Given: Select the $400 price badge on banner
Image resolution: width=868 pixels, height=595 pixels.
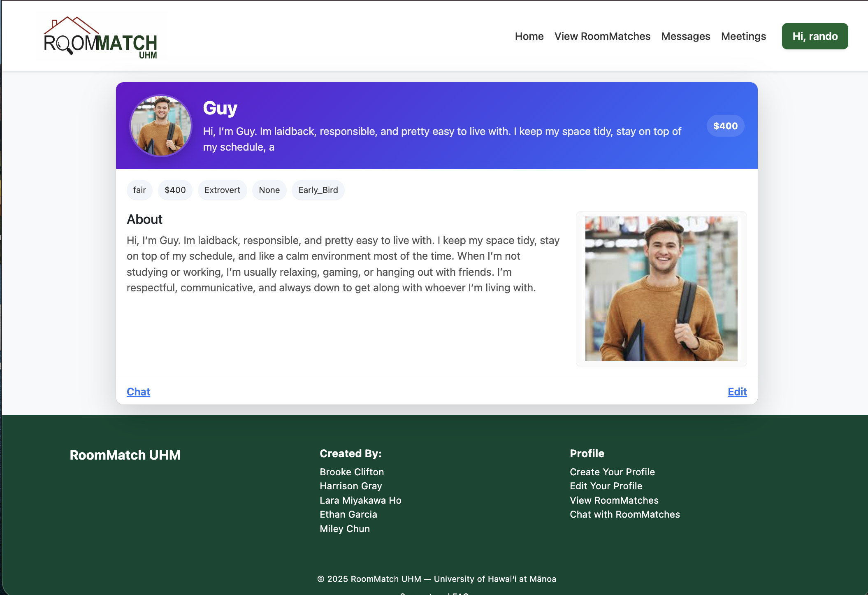Looking at the screenshot, I should (x=725, y=126).
